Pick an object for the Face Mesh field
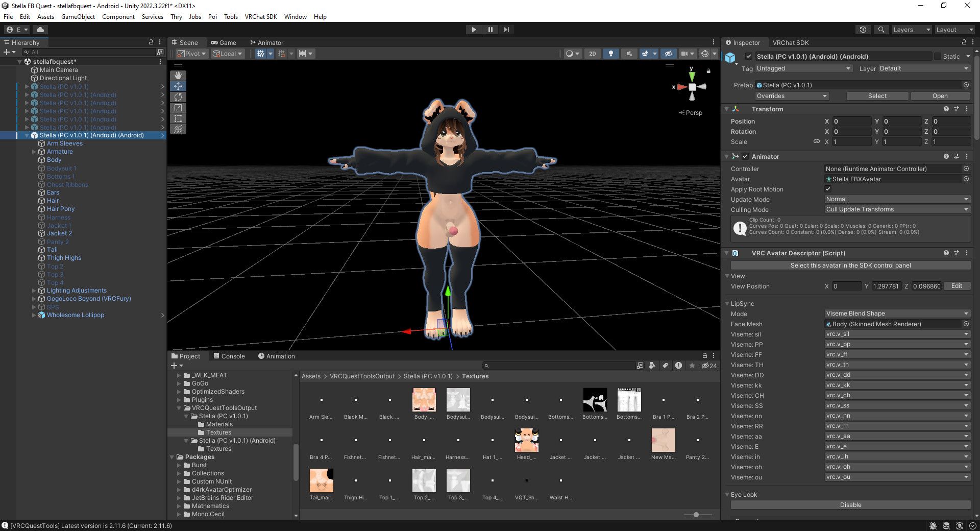980x531 pixels. tap(966, 324)
